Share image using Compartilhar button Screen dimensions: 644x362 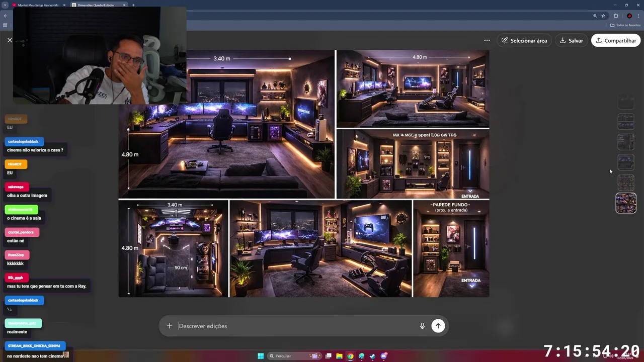[x=616, y=40]
